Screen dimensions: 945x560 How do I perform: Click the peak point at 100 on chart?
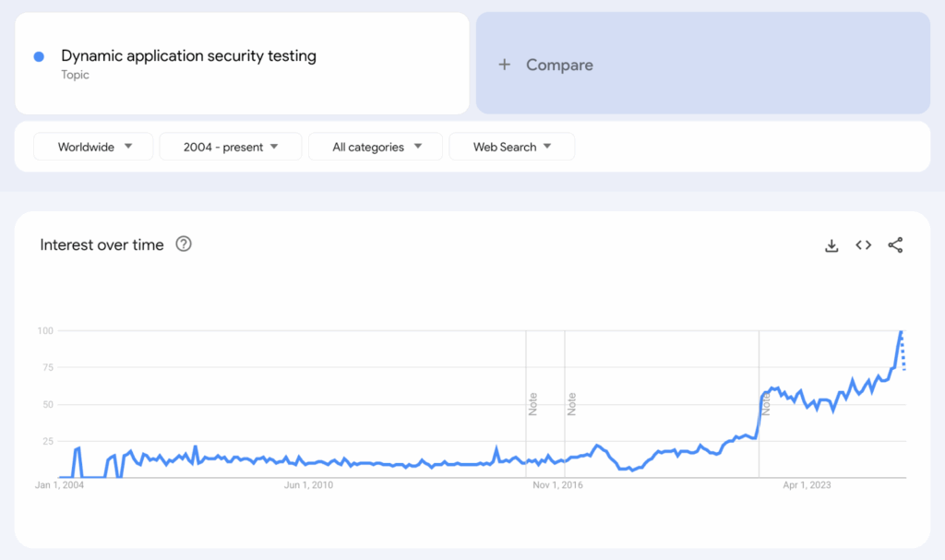pyautogui.click(x=901, y=330)
